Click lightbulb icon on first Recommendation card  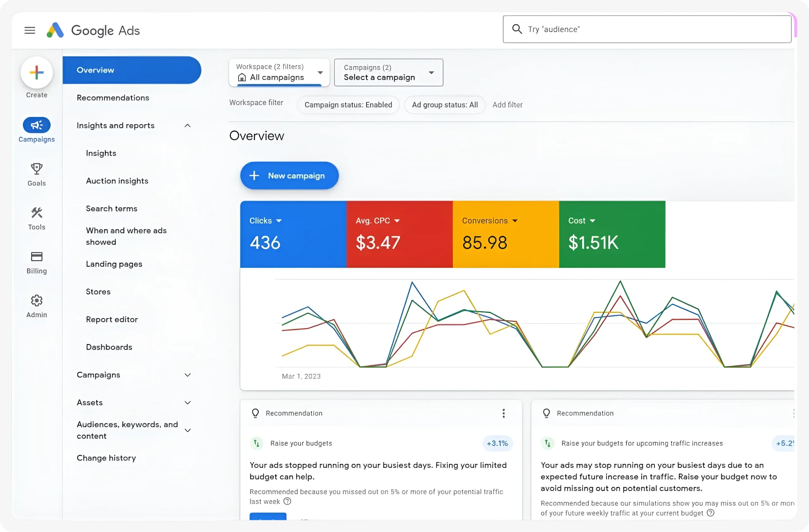tap(255, 413)
